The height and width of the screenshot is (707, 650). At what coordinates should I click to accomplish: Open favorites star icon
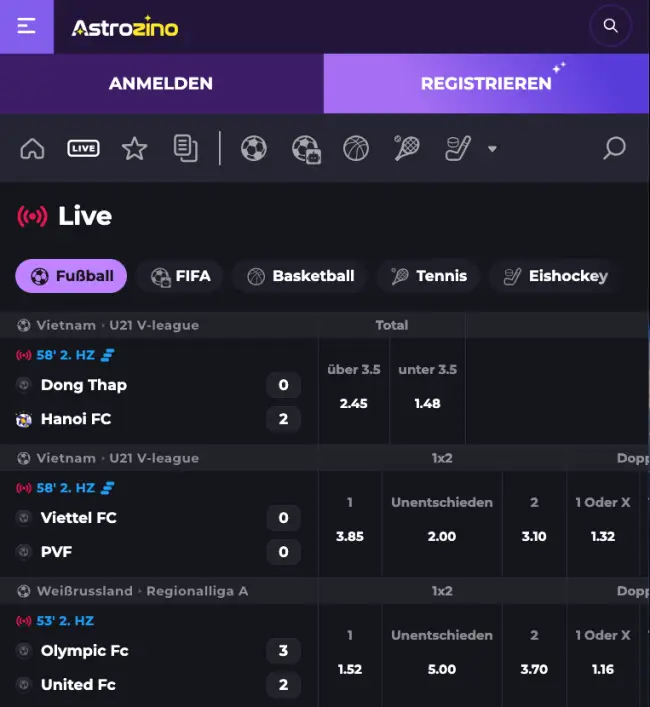134,148
